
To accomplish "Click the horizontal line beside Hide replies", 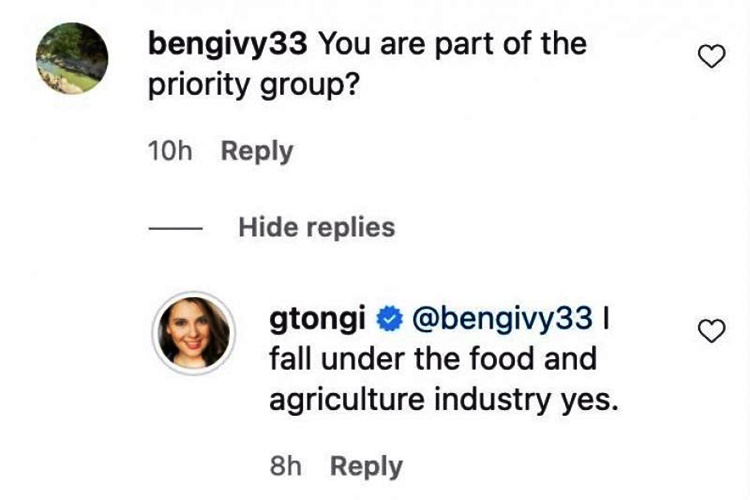I will pos(176,228).
